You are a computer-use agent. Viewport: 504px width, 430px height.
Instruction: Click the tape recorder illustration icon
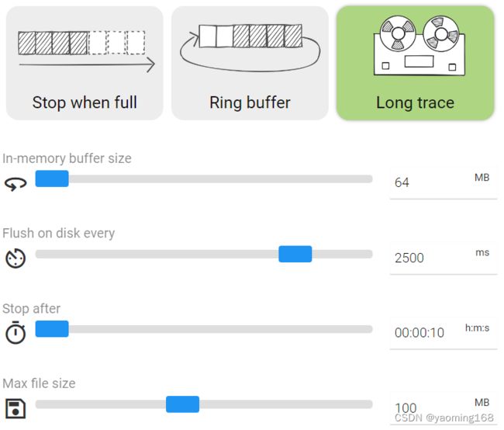click(x=419, y=45)
